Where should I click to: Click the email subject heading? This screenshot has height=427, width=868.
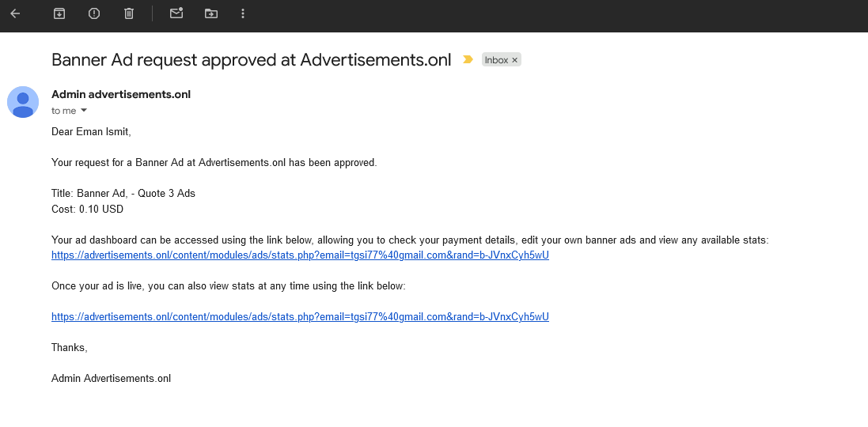tap(251, 60)
